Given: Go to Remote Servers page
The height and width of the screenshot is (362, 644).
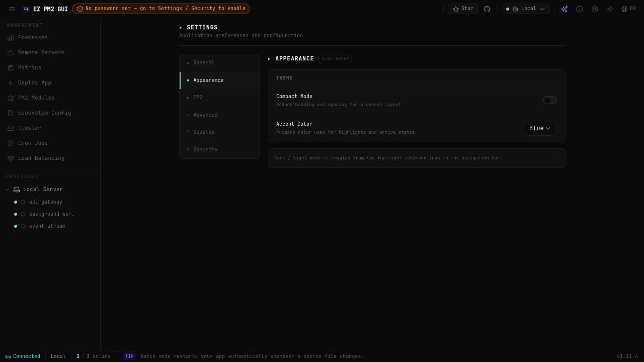Looking at the screenshot, I should (50, 53).
